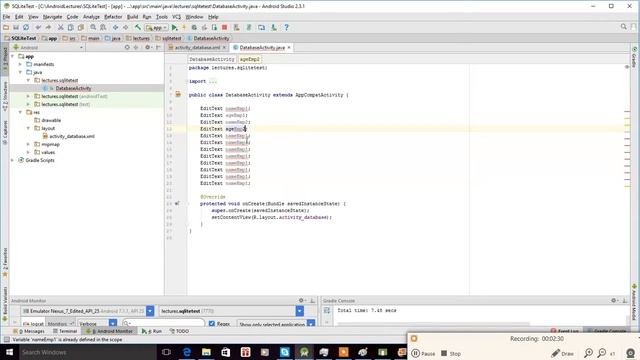
Task: Click Scroll from Source target icon
Action: pyautogui.click(x=127, y=47)
